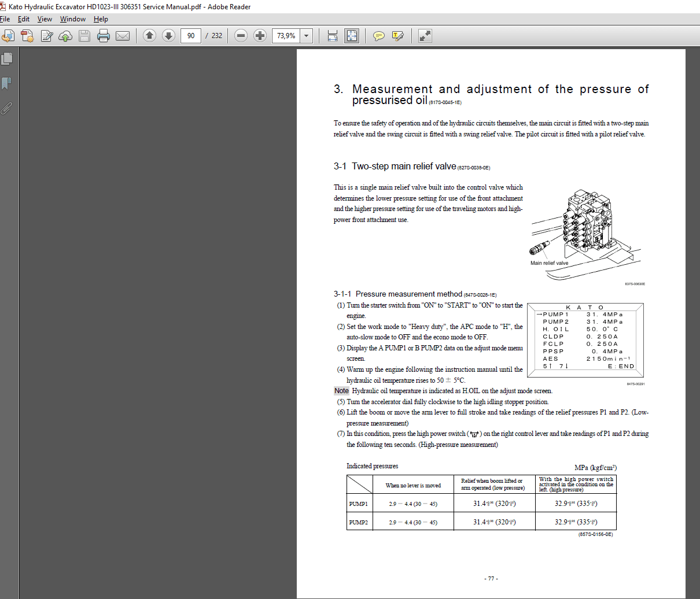
Task: Open the zoom percentage dropdown
Action: pos(306,35)
